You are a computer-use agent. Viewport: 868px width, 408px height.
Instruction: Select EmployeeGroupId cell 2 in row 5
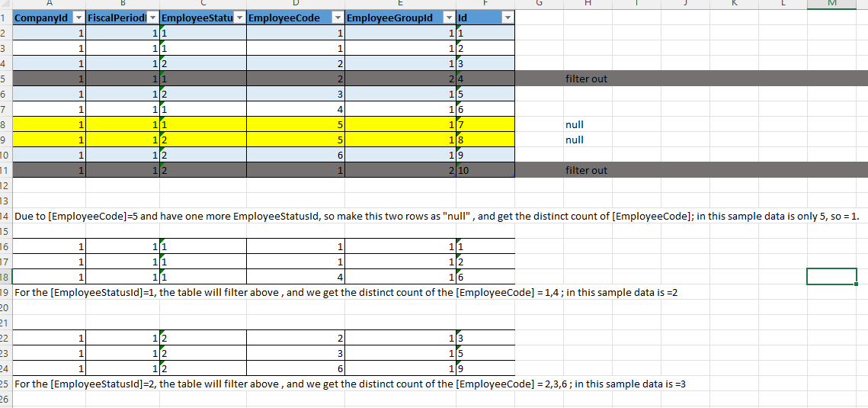click(401, 79)
